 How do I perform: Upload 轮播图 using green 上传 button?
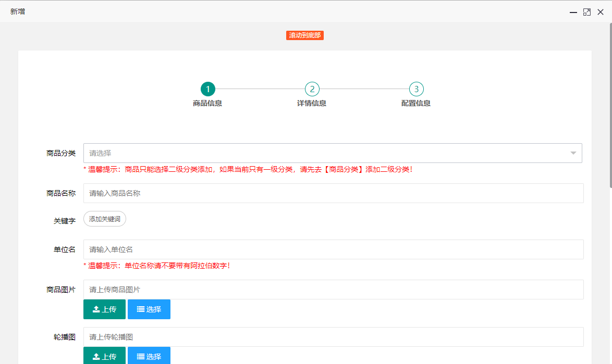click(104, 356)
